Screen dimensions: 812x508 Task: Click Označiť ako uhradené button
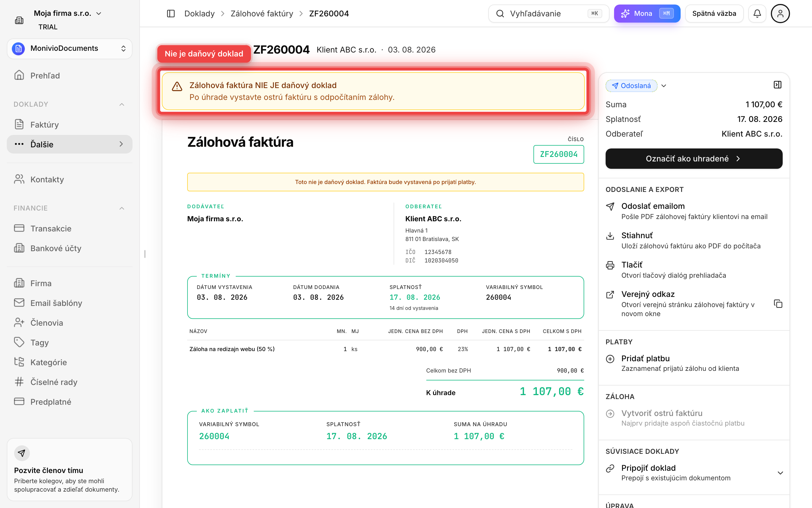[694, 159]
